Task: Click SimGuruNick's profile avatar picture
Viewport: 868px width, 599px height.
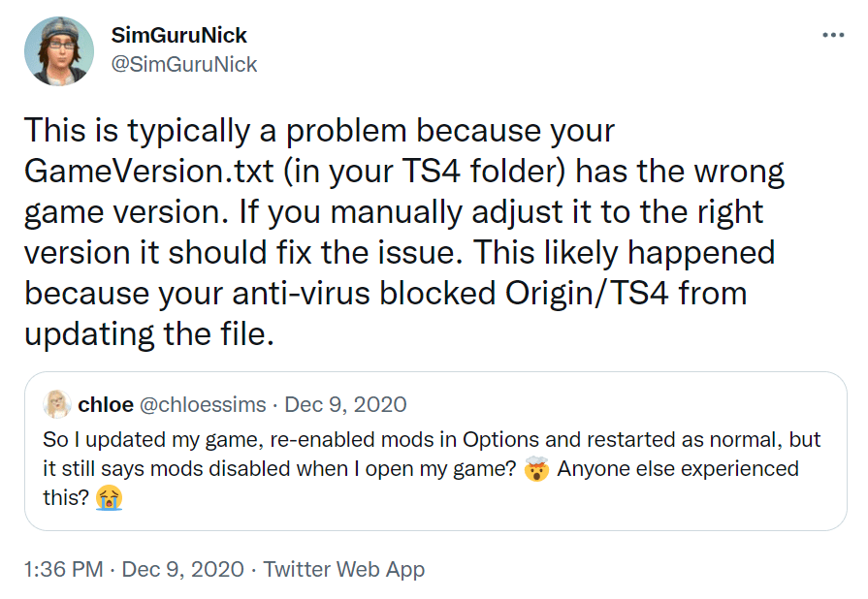Action: click(x=59, y=51)
